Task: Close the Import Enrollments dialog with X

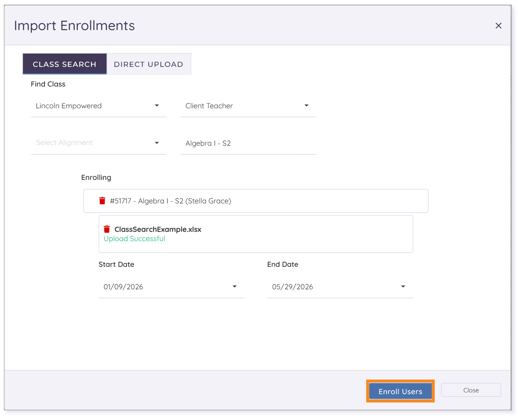Action: coord(498,26)
